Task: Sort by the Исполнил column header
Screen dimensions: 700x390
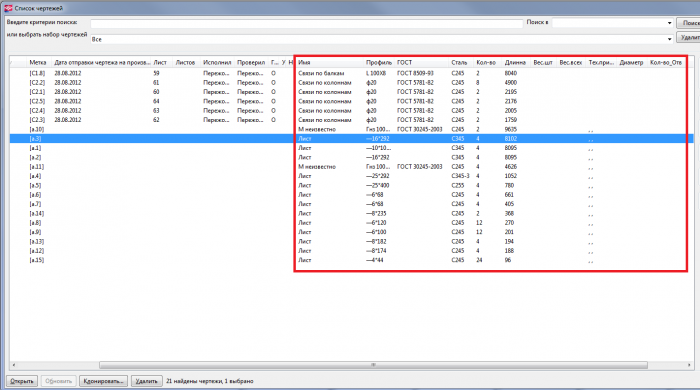Action: click(x=217, y=62)
